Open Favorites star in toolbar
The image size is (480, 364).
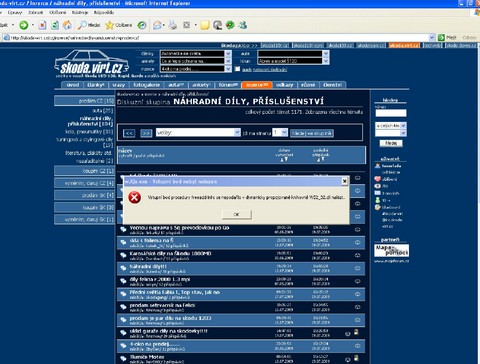coord(119,25)
